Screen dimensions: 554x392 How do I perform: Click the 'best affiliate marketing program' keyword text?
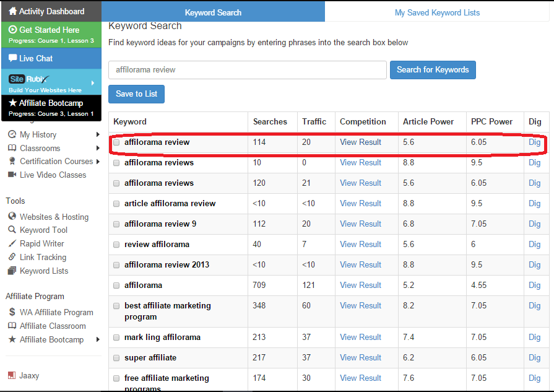pyautogui.click(x=168, y=311)
